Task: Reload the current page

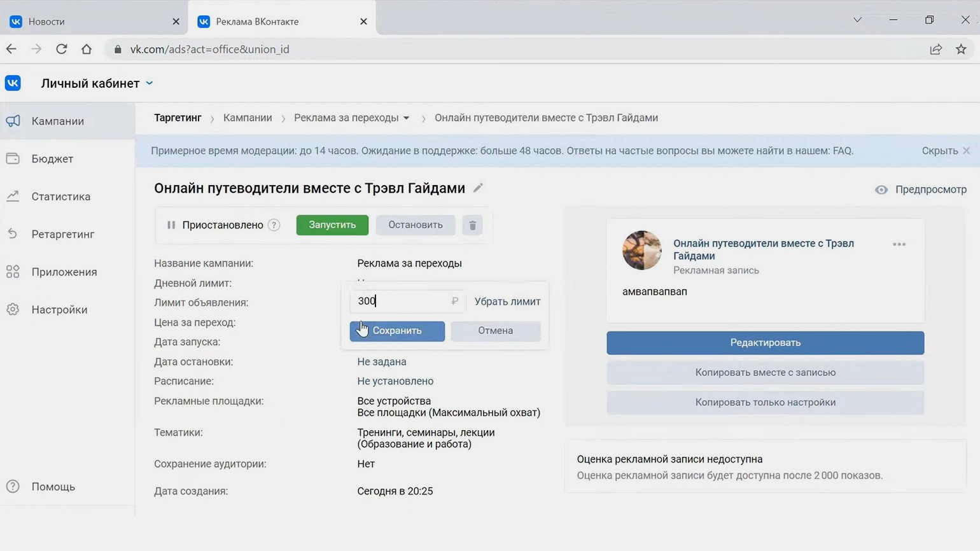Action: [61, 49]
